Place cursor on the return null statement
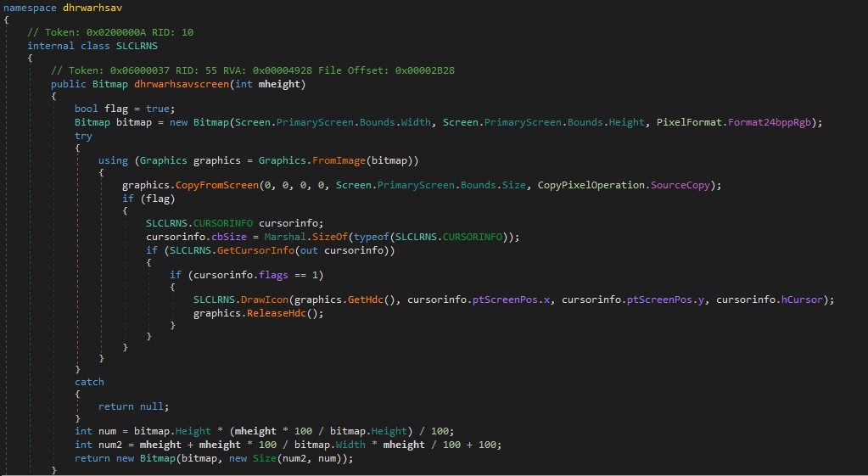 tap(133, 406)
